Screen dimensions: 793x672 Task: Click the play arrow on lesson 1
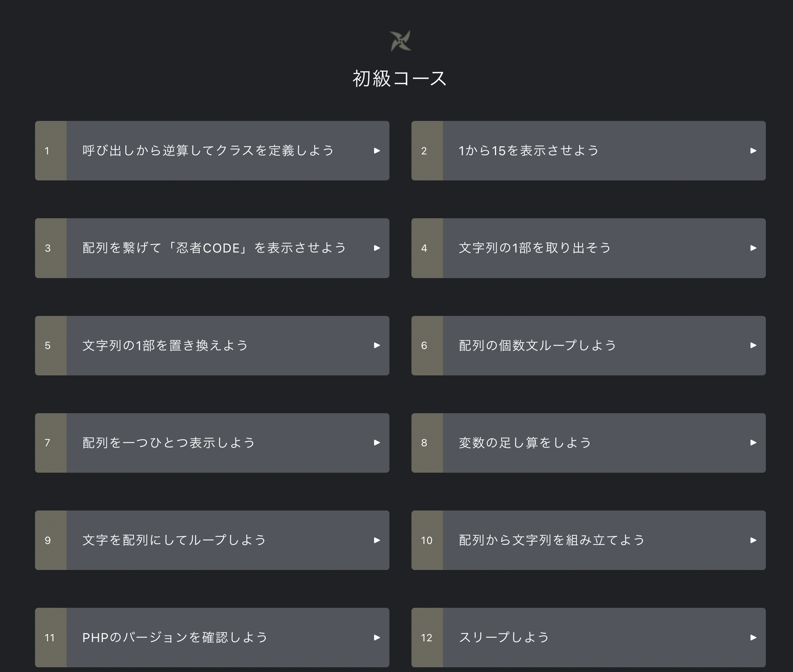pyautogui.click(x=378, y=150)
